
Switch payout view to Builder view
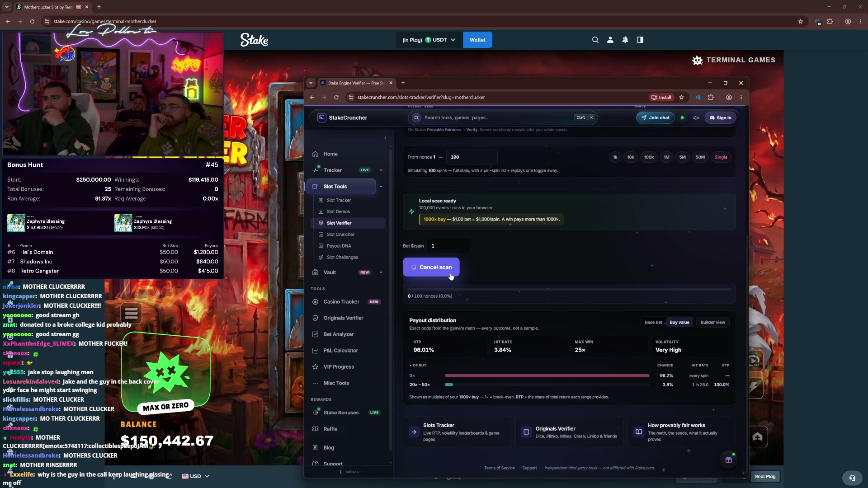pyautogui.click(x=712, y=322)
